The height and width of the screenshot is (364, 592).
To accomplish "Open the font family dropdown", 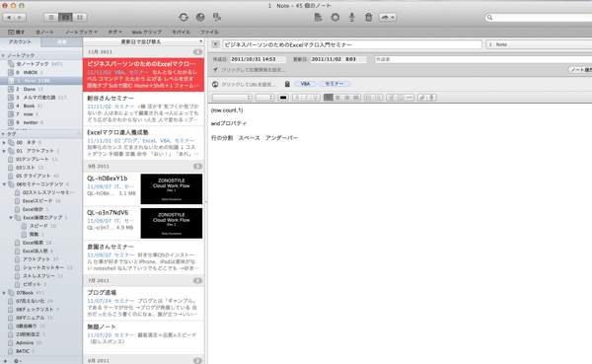I will [x=232, y=98].
